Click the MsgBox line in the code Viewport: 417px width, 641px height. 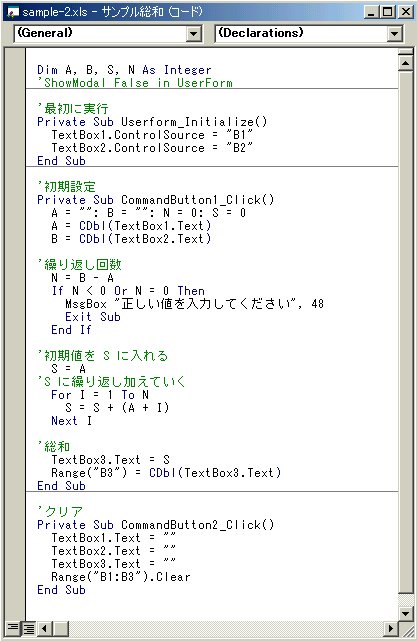pyautogui.click(x=194, y=304)
